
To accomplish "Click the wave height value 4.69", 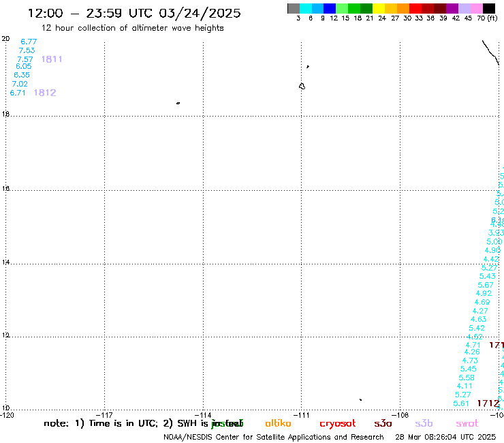I will pyautogui.click(x=482, y=303).
